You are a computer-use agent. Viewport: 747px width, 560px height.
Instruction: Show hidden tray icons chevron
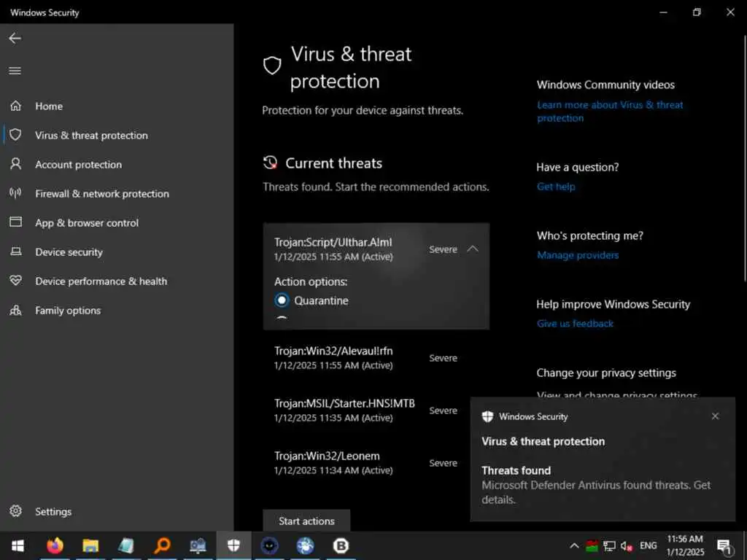coord(575,545)
